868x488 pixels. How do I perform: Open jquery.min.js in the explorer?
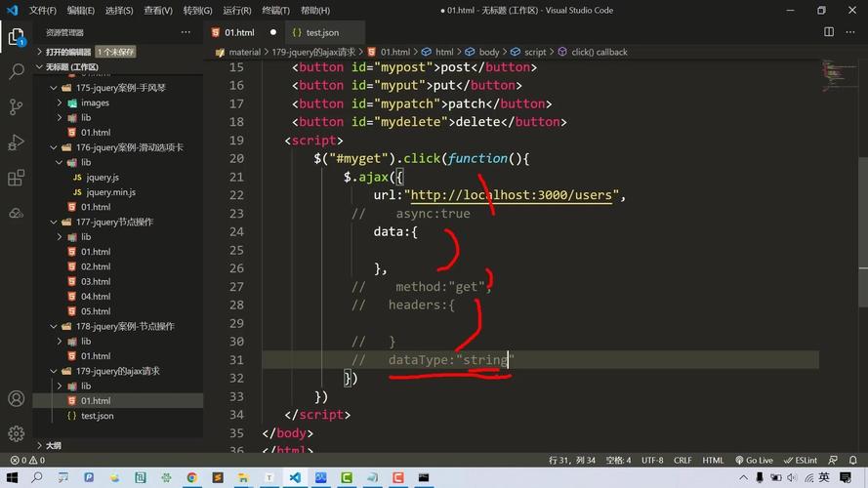click(110, 192)
